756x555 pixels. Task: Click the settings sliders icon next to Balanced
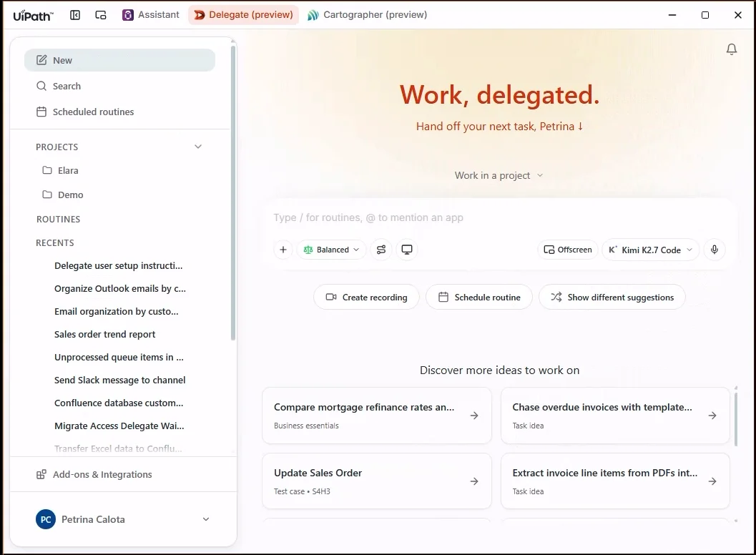(x=381, y=250)
